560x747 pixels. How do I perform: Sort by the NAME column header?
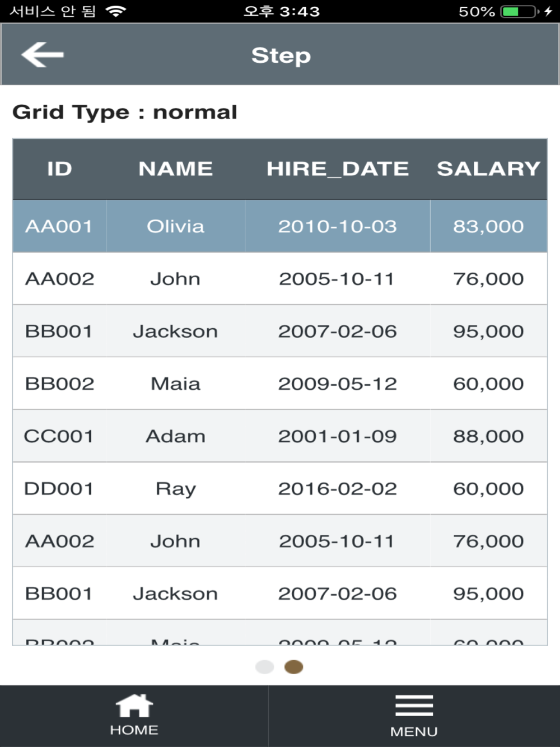175,169
